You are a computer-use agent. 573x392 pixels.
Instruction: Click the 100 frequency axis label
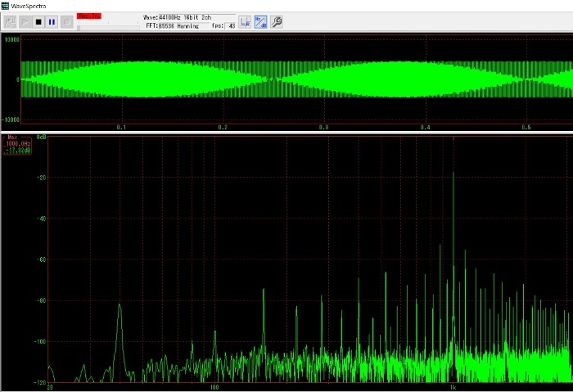(214, 388)
